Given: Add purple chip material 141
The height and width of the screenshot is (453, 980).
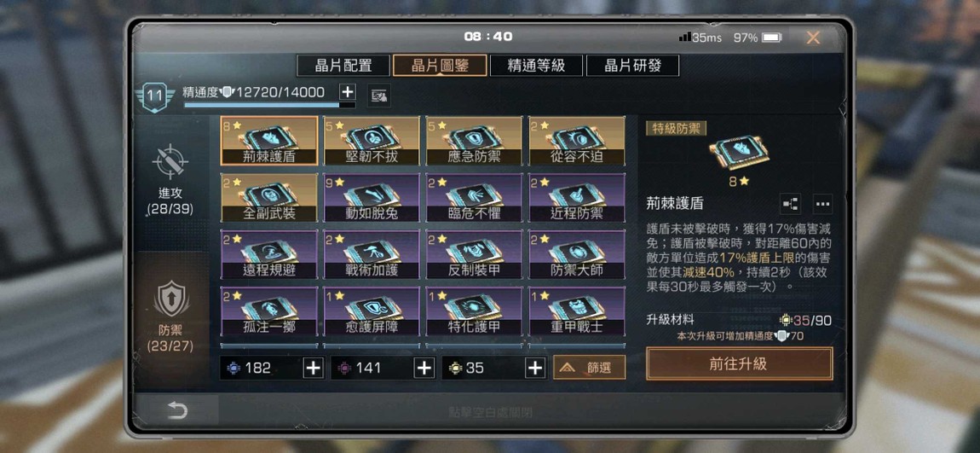Looking at the screenshot, I should pos(424,368).
